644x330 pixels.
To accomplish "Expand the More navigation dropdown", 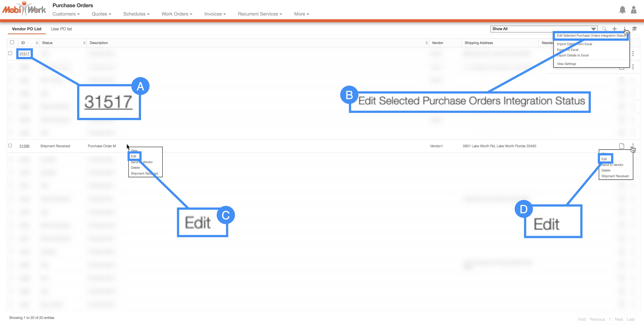I will coord(301,14).
